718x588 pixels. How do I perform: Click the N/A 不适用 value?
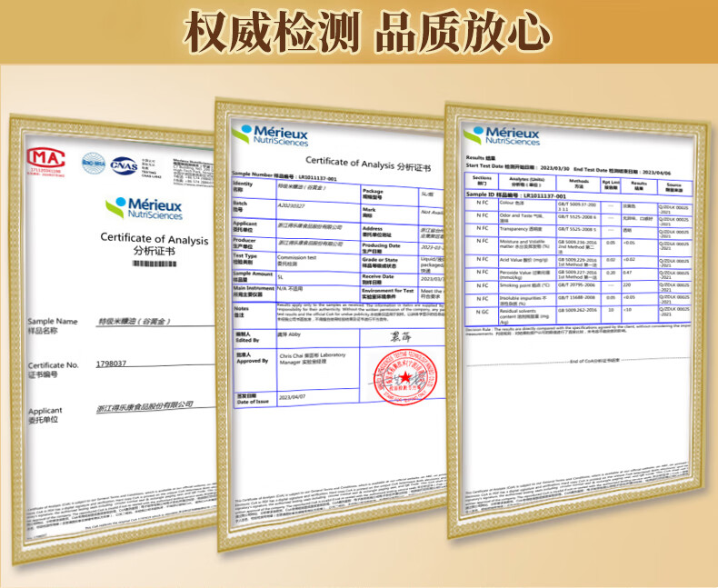[x=290, y=289]
